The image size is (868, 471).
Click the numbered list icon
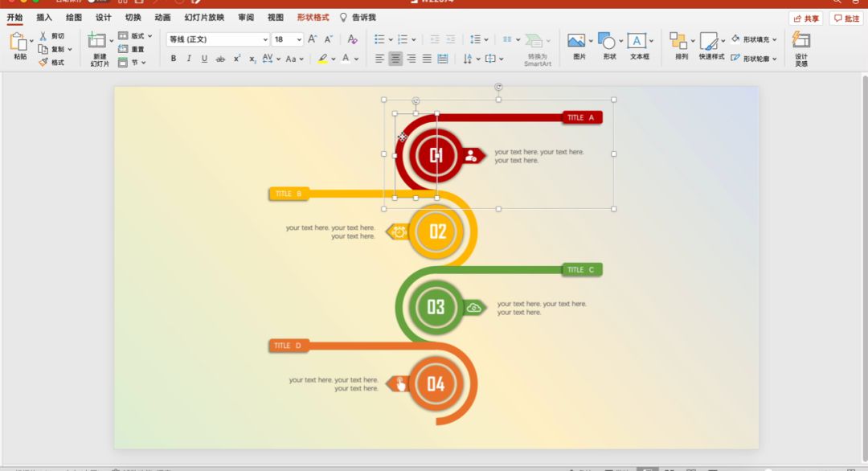[403, 39]
